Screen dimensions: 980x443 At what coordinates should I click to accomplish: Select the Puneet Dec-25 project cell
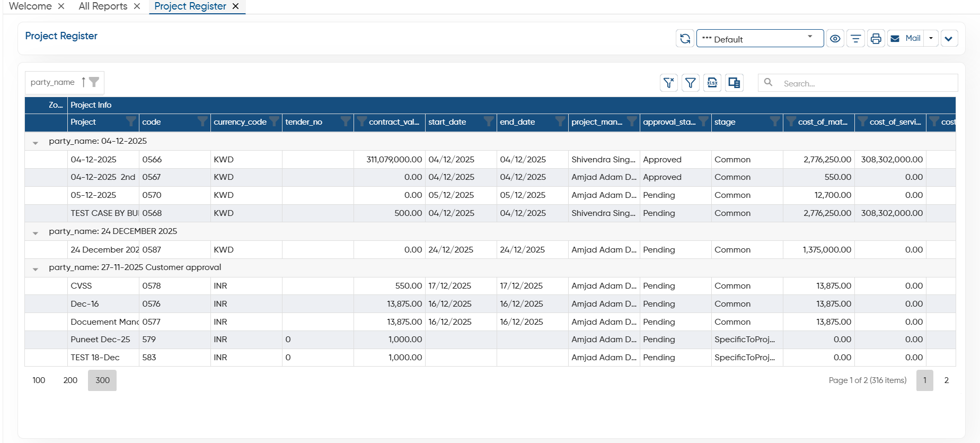pos(103,340)
